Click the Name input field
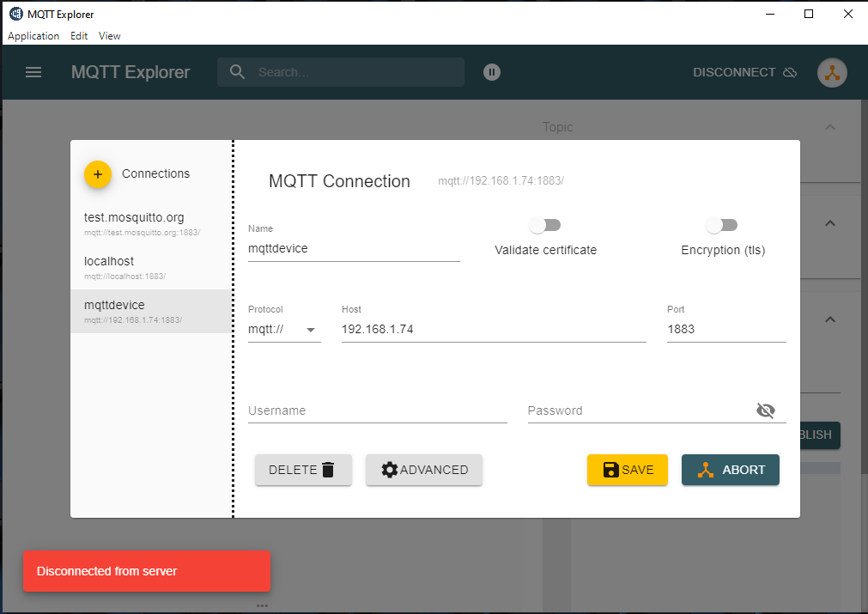Screen dimensions: 868x614 click(354, 248)
